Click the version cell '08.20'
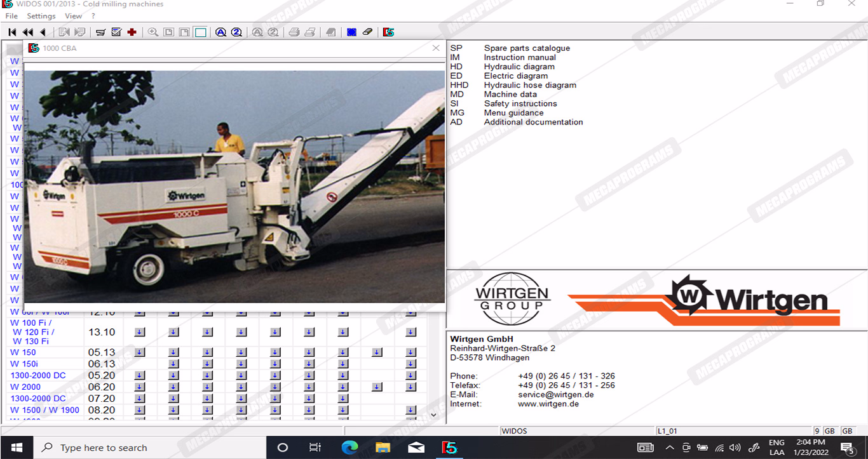This screenshot has width=868, height=459. [x=102, y=410]
